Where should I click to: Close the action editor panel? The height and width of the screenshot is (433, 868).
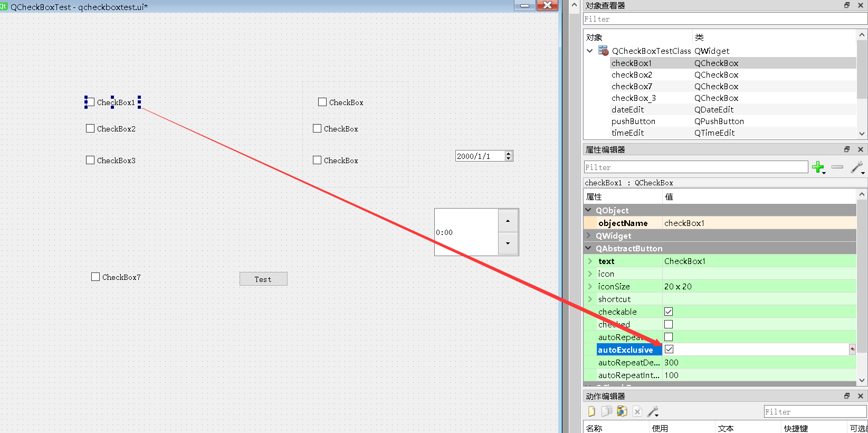point(861,396)
